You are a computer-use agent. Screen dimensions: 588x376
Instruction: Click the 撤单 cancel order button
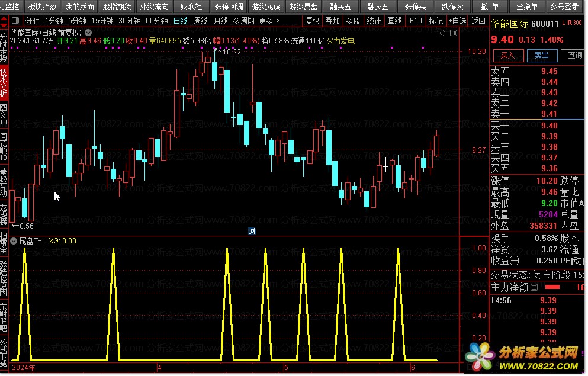coord(490,7)
